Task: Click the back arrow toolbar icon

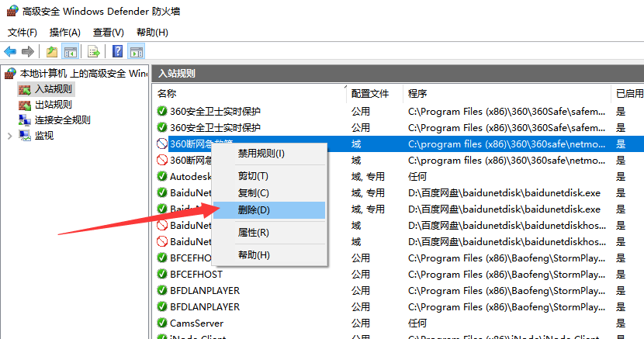Action: click(10, 52)
